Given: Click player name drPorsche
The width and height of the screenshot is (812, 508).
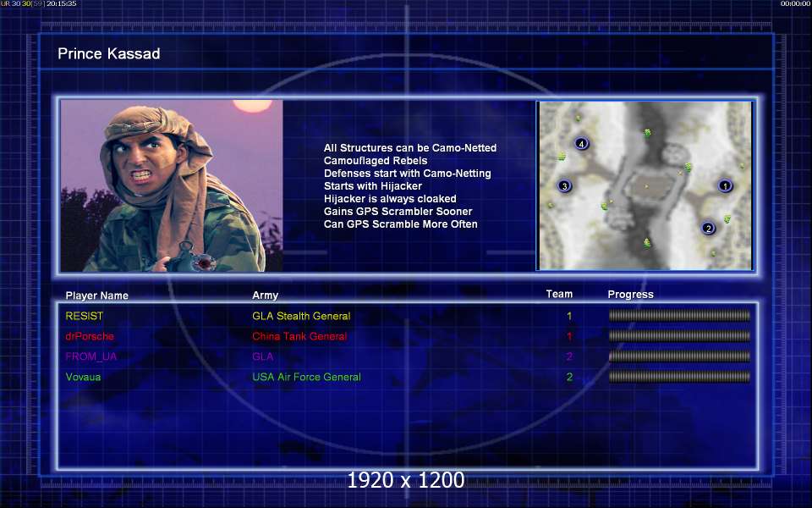Looking at the screenshot, I should coord(90,336).
